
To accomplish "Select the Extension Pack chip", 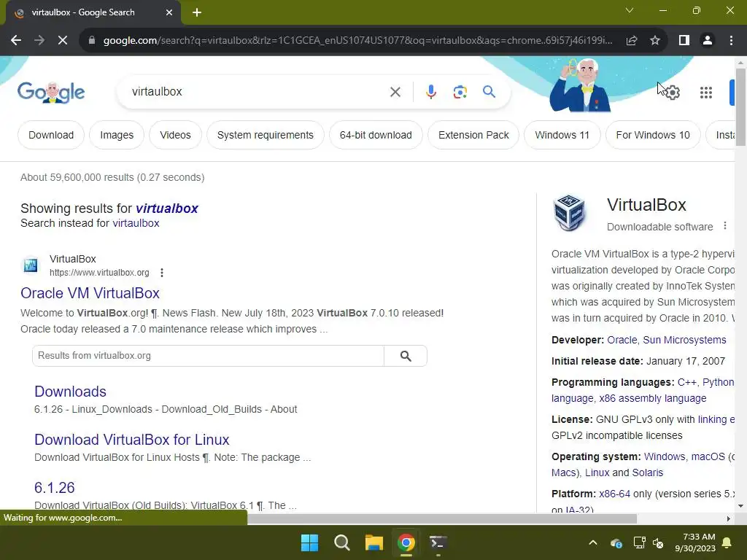I will click(x=473, y=135).
